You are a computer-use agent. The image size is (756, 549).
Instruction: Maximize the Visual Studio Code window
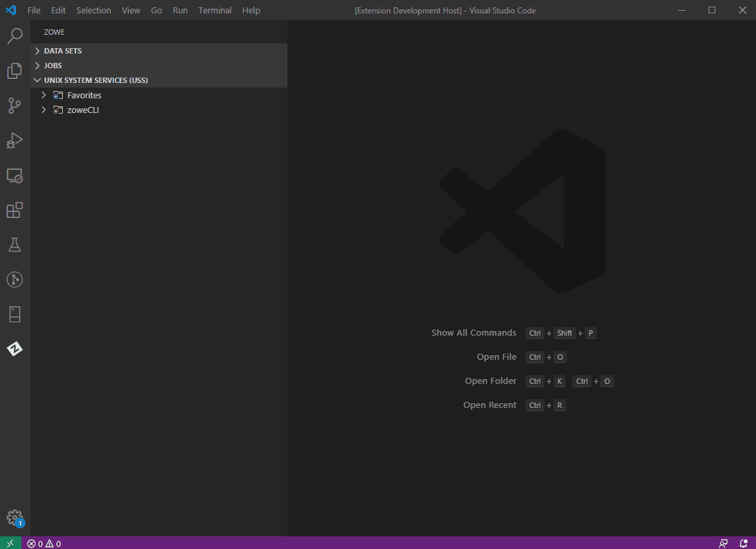712,10
